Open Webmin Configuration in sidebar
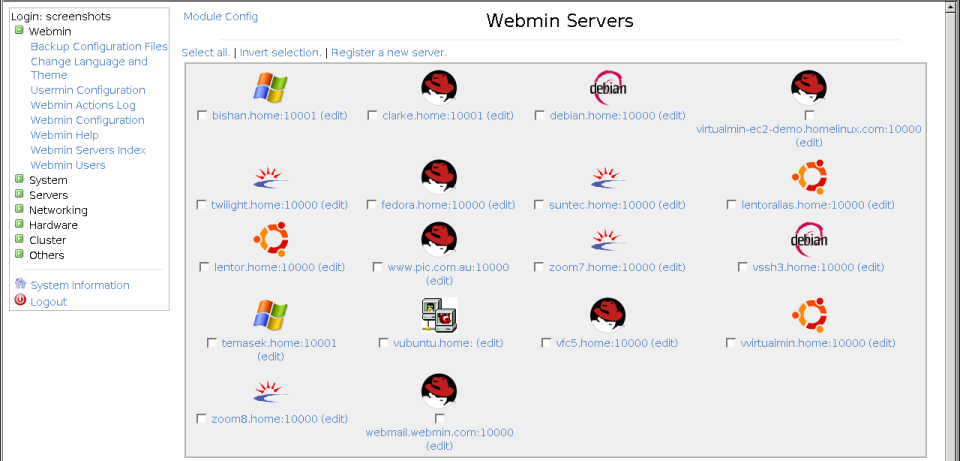Screen dimensions: 960x461 pos(88,120)
